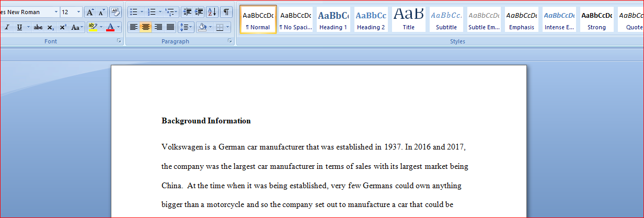Apply the Heading 1 style
This screenshot has height=218, width=644.
[x=333, y=19]
